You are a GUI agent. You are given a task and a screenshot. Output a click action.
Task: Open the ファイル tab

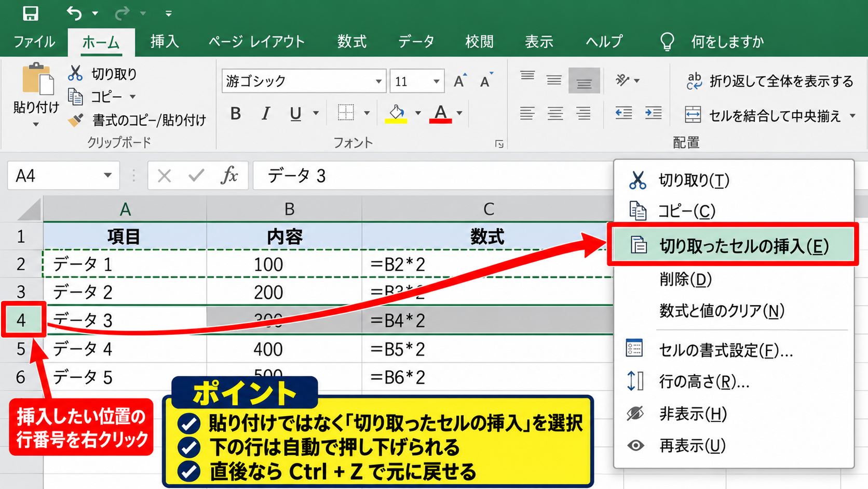click(34, 42)
